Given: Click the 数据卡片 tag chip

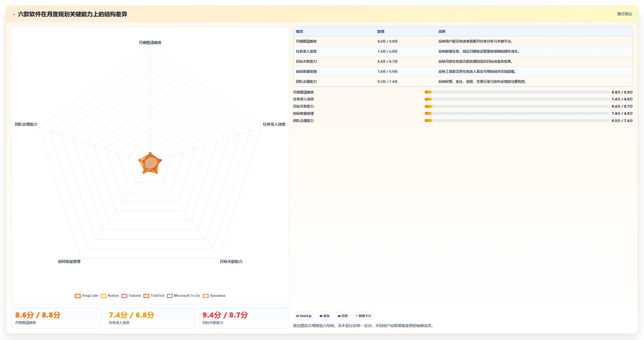Looking at the screenshot, I should (364, 316).
